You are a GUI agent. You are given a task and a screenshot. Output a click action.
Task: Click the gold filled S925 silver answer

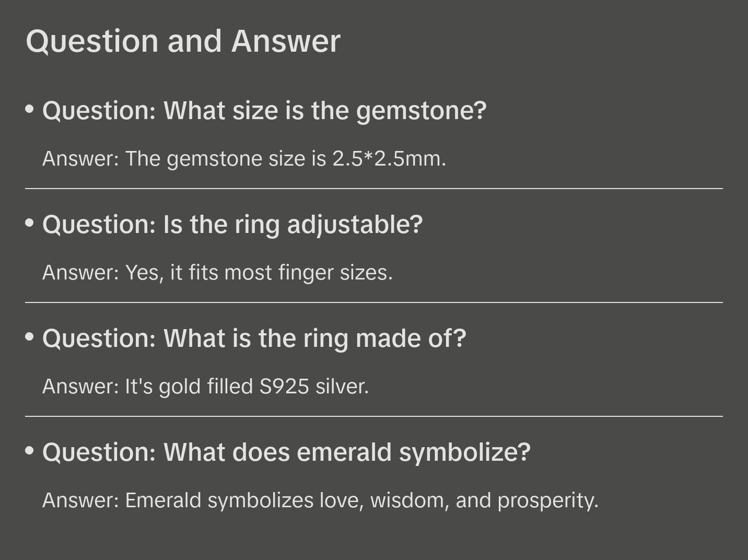coord(205,387)
